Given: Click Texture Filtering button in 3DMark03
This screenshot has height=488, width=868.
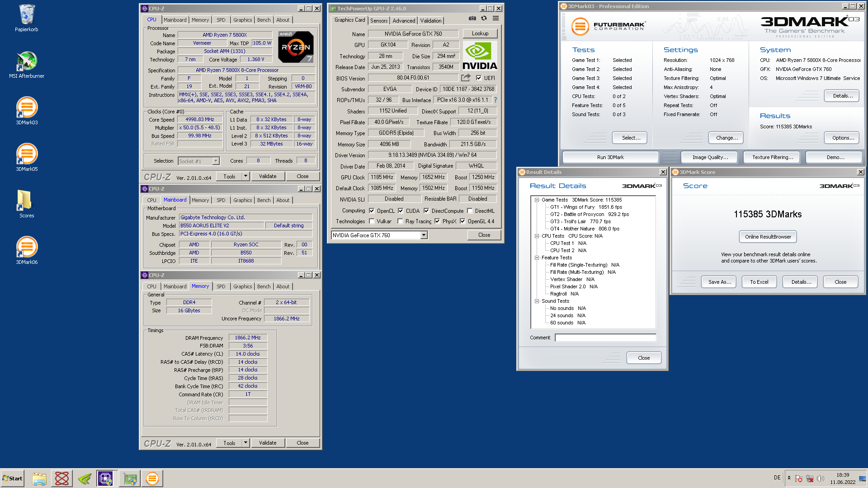Looking at the screenshot, I should click(x=772, y=157).
